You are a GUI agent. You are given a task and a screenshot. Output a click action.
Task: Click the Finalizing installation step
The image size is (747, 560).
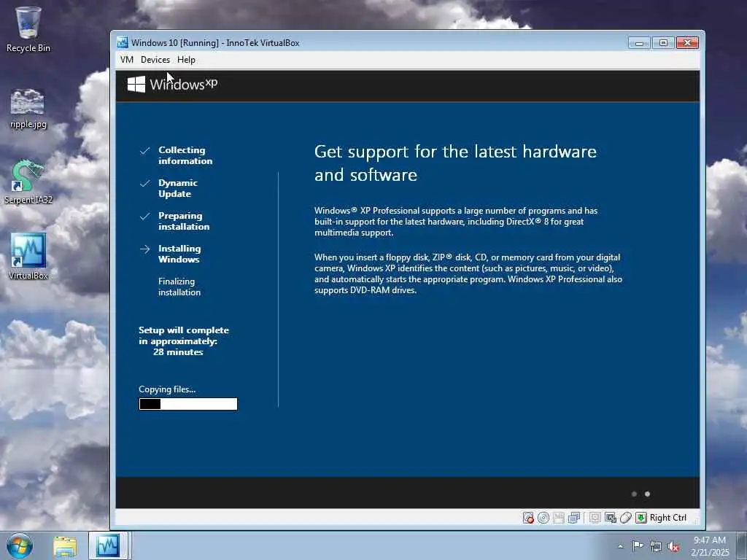click(x=179, y=287)
